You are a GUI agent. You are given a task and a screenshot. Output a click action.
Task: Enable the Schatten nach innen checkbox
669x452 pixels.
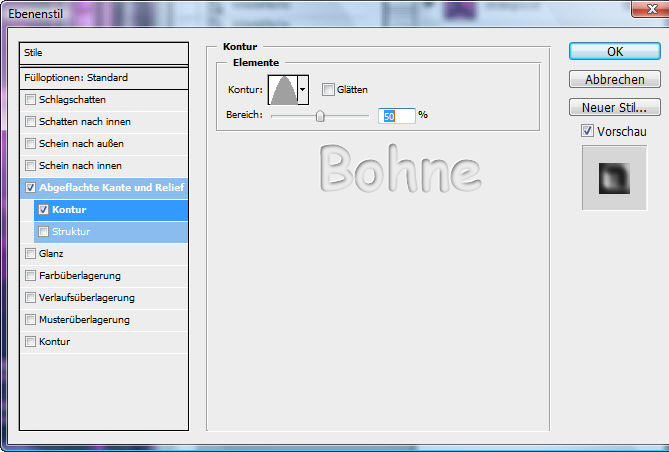(x=30, y=122)
